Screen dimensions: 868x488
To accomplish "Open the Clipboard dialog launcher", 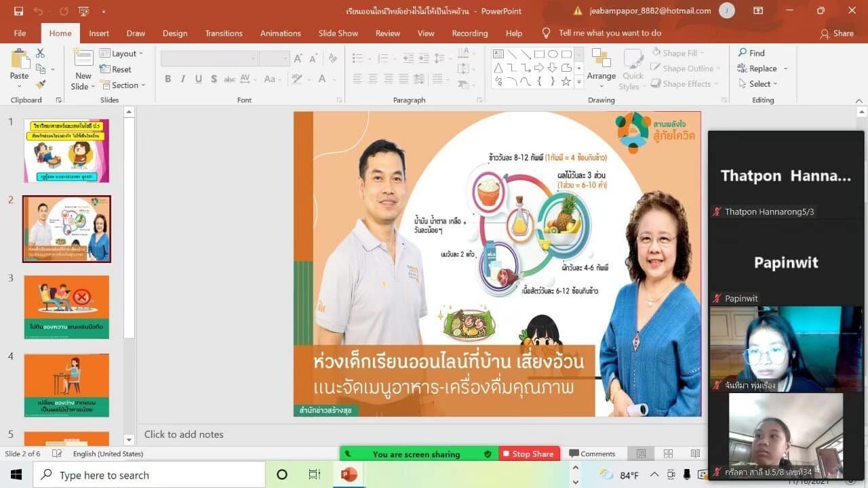I will pos(58,100).
